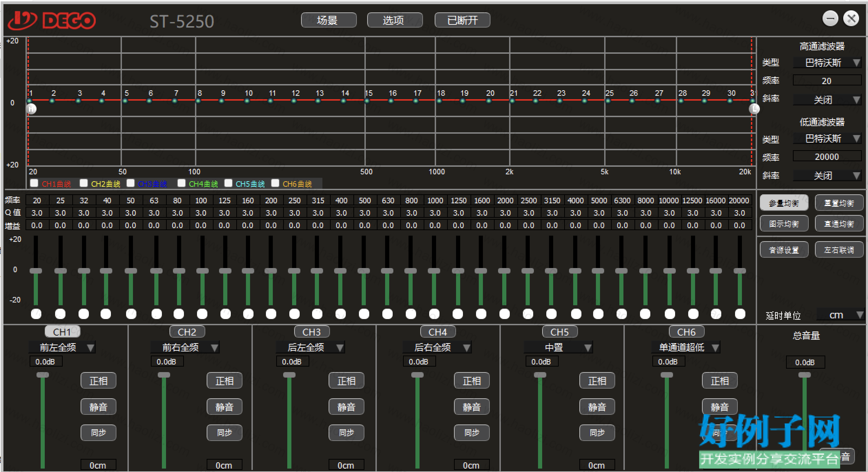The height and width of the screenshot is (472, 868).
Task: Select EQ band point 12 on the curve
Action: (x=294, y=101)
